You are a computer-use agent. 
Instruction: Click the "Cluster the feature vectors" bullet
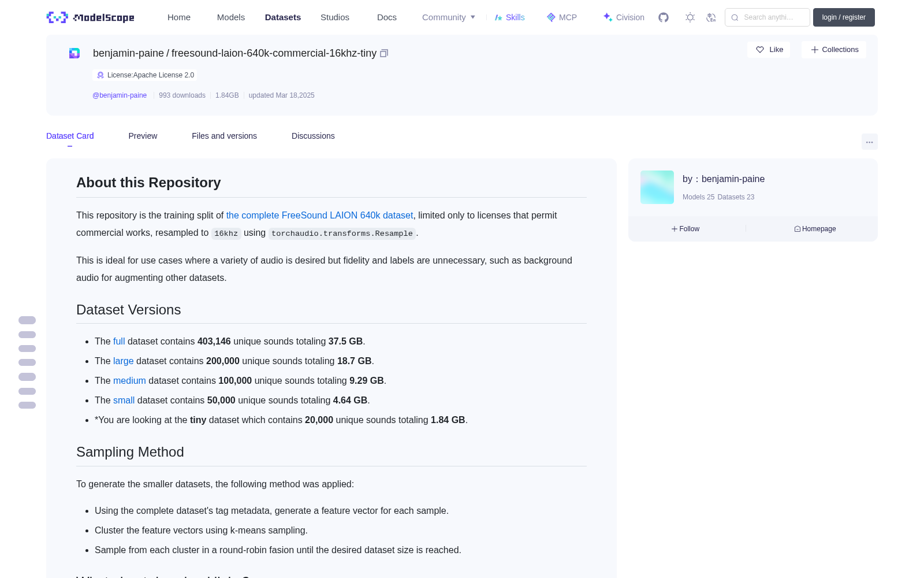tap(201, 530)
